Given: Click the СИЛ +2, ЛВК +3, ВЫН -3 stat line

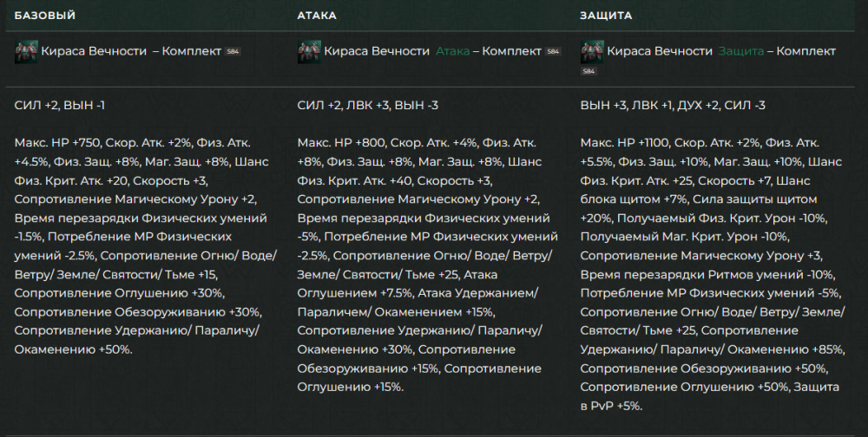Looking at the screenshot, I should tap(367, 105).
